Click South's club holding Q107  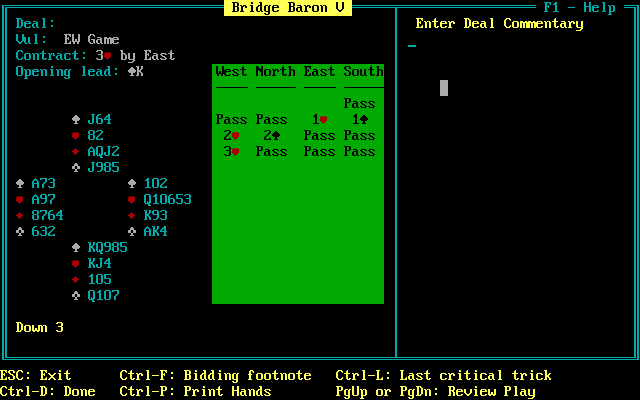pyautogui.click(x=103, y=296)
